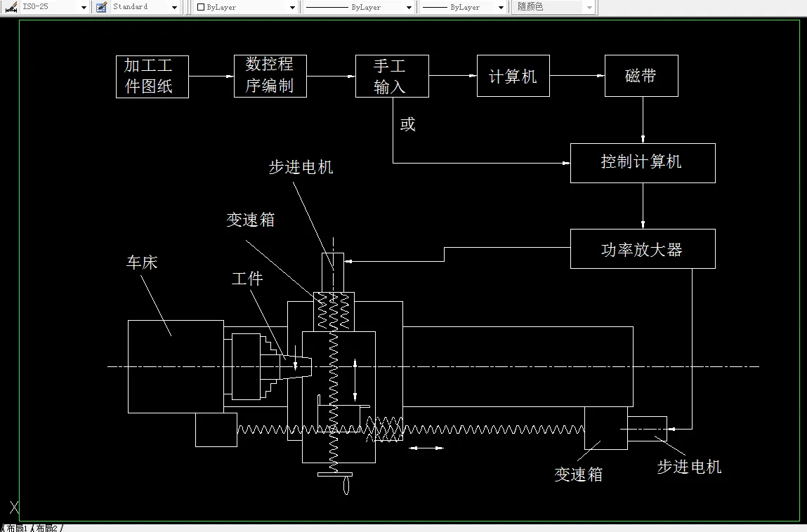Viewport: 807px width, 532px height.
Task: Click the 车床 label text
Action: pyautogui.click(x=140, y=262)
